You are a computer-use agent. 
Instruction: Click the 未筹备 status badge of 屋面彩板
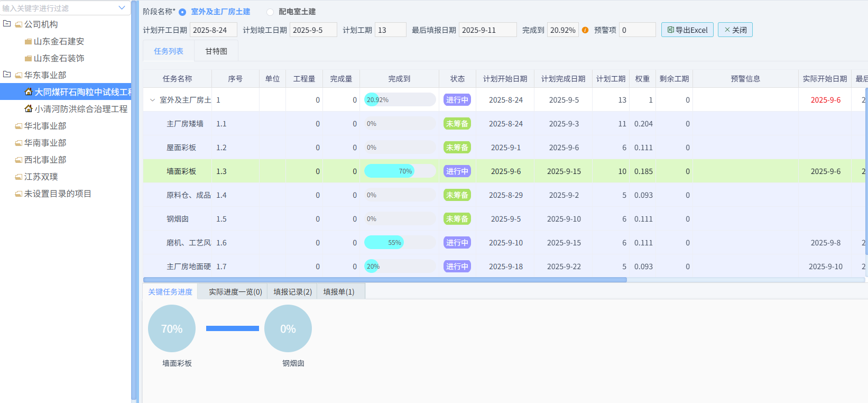click(x=457, y=148)
